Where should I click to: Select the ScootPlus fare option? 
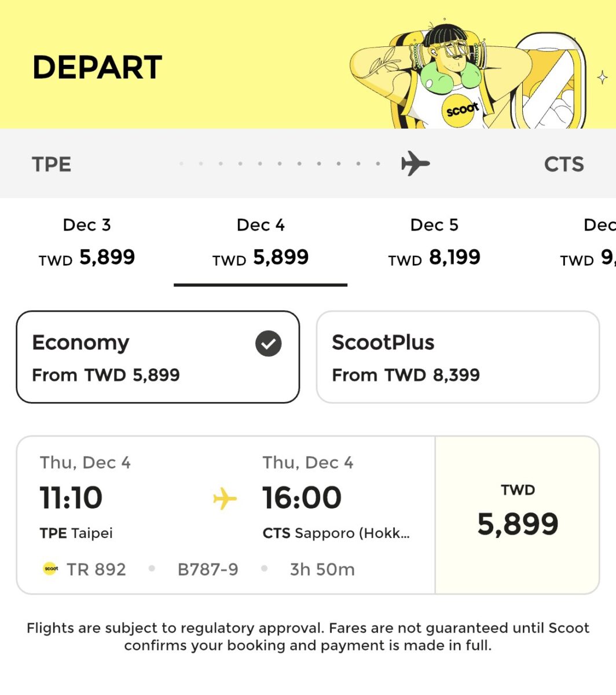pos(457,357)
